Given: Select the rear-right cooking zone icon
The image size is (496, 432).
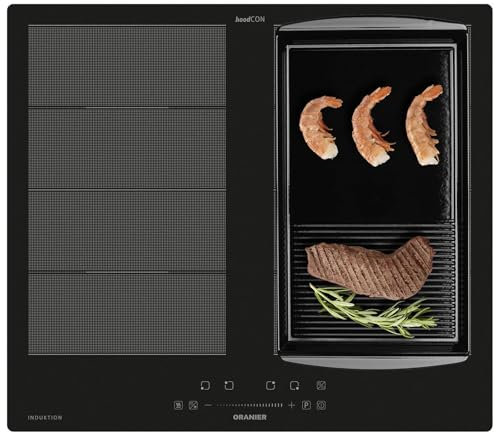Looking at the screenshot, I should (271, 386).
